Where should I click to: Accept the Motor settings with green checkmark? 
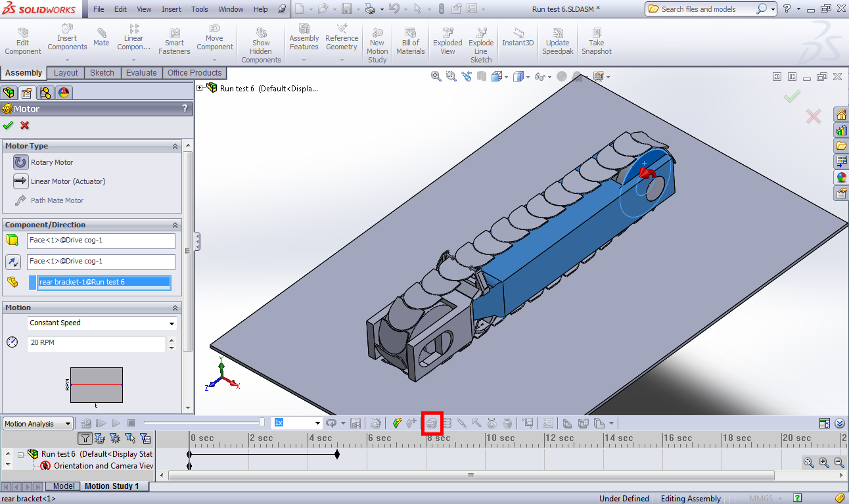point(8,126)
